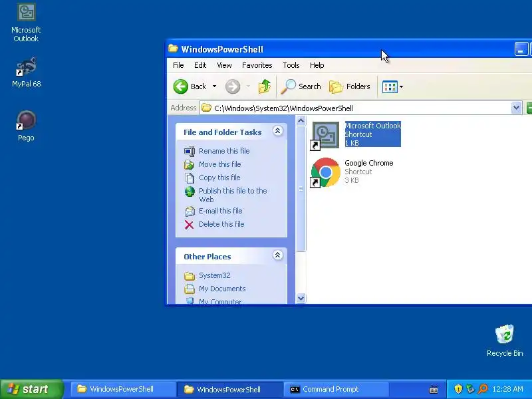
Task: Click the 12:28 AM system clock
Action: point(507,389)
